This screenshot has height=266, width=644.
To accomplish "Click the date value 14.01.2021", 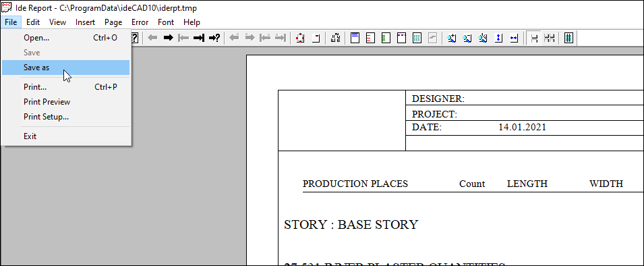I will pyautogui.click(x=523, y=127).
